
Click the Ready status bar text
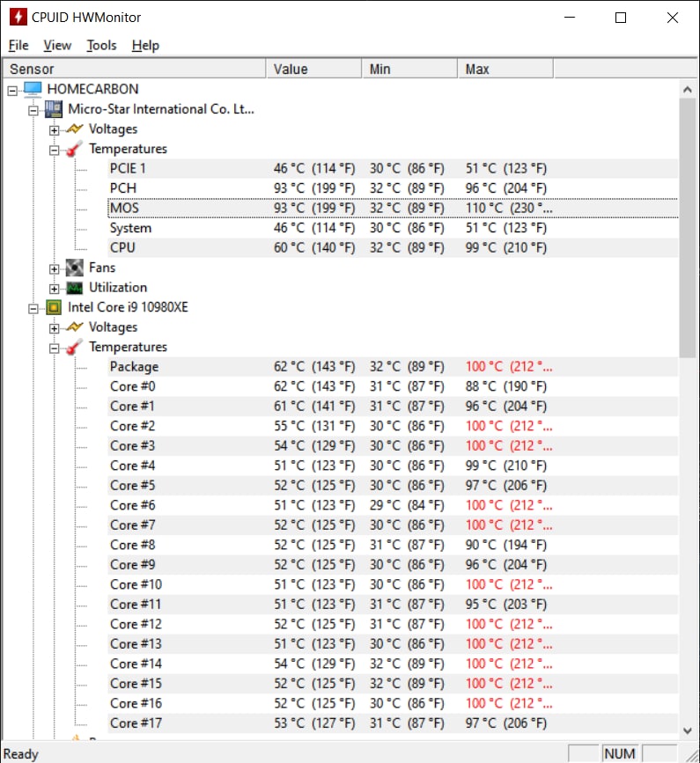pos(21,753)
